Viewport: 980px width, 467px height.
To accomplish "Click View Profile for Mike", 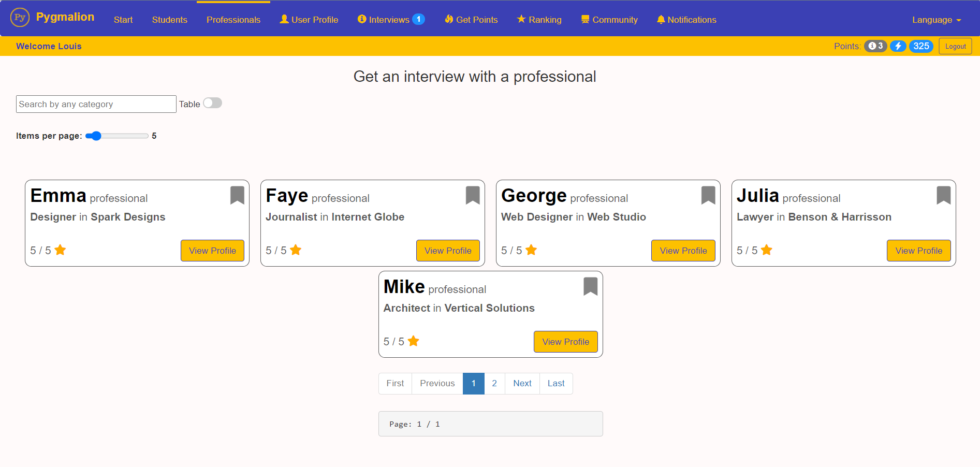I will pos(565,342).
